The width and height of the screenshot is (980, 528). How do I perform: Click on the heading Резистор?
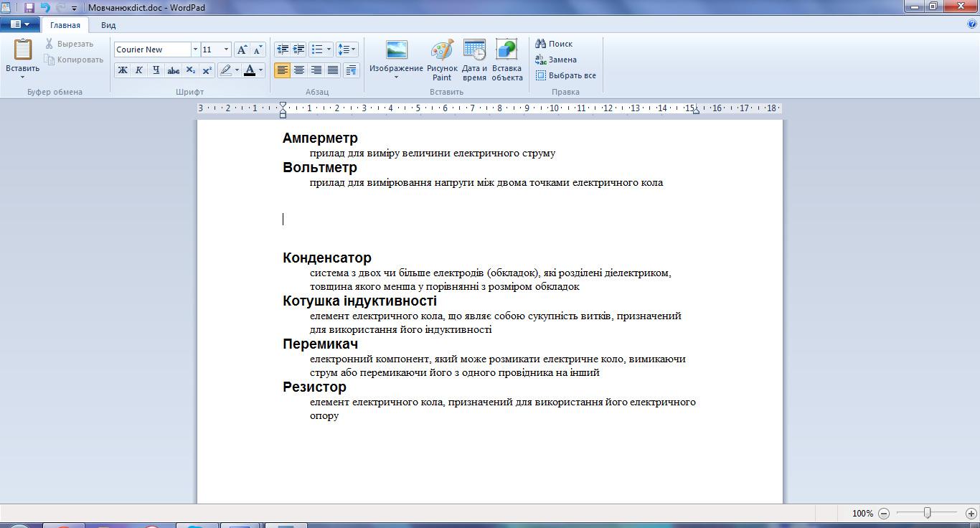pyautogui.click(x=315, y=387)
